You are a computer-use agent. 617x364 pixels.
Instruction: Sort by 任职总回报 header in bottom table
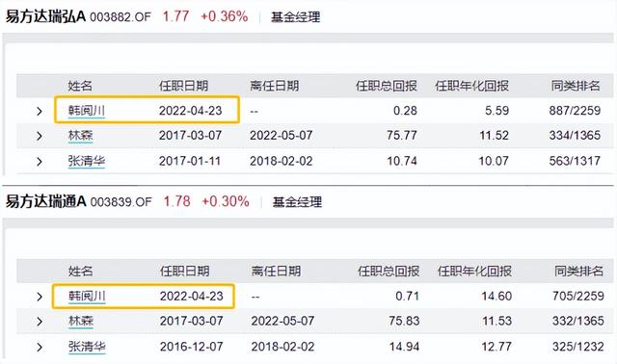(389, 271)
